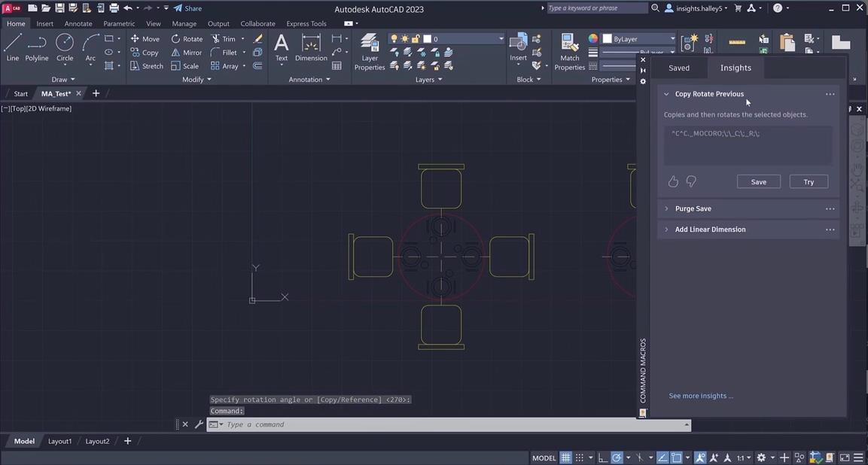The height and width of the screenshot is (465, 868).
Task: Click Try for the macro
Action: [809, 181]
